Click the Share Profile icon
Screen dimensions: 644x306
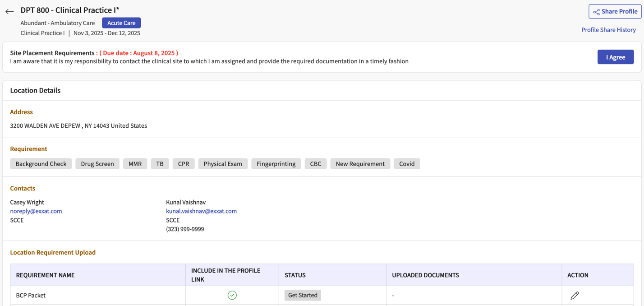[596, 11]
